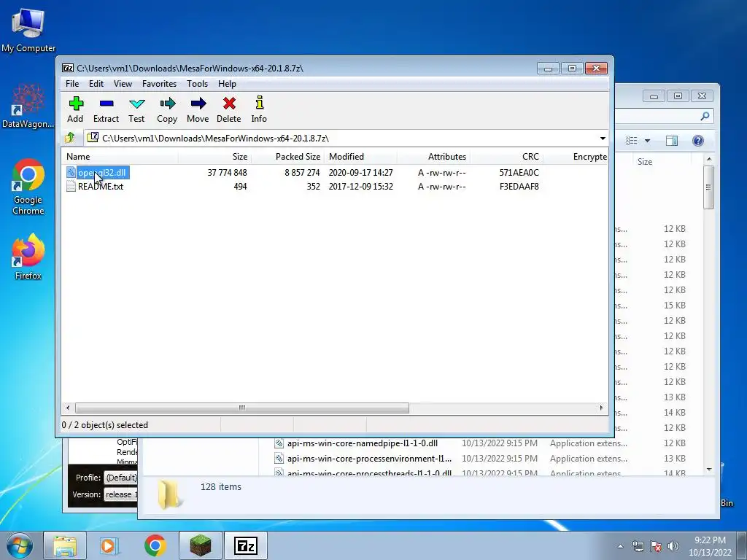Image resolution: width=747 pixels, height=560 pixels.
Task: Click the Explorer window search magnifier icon
Action: tap(705, 116)
